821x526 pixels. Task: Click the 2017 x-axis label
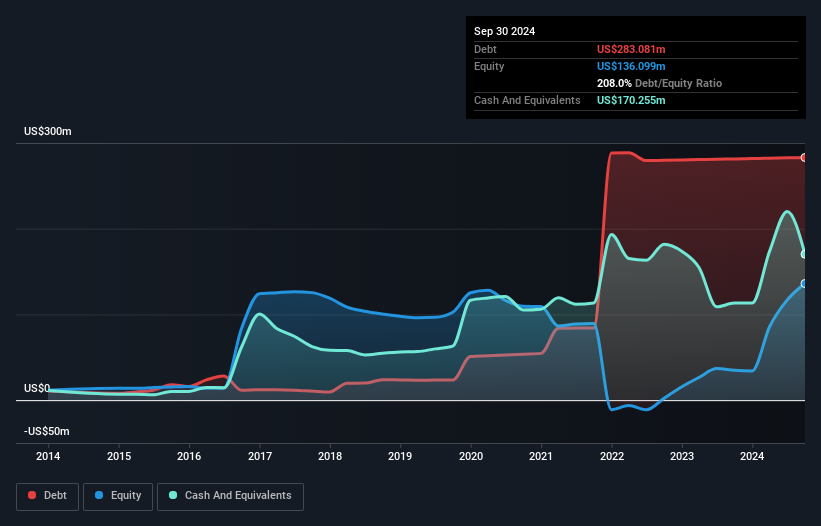coord(260,456)
